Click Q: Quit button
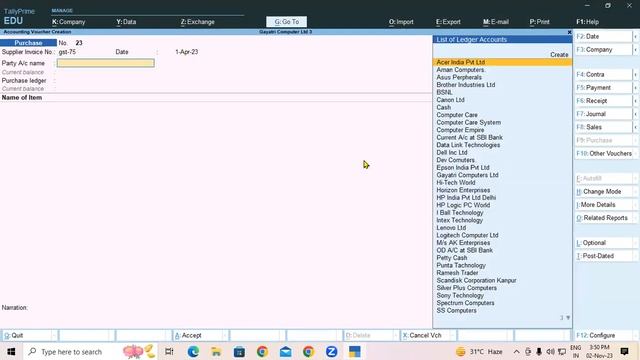This screenshot has width=640, height=360. 29,335
